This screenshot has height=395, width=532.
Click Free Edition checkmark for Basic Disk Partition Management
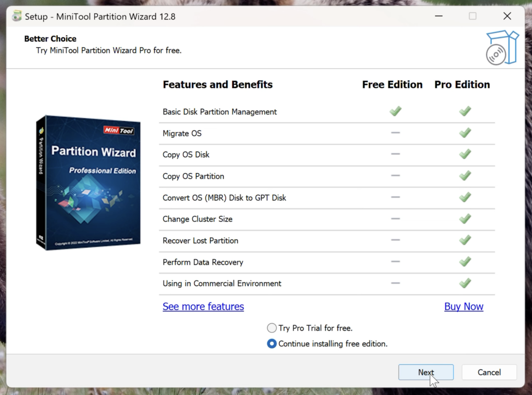coord(396,111)
